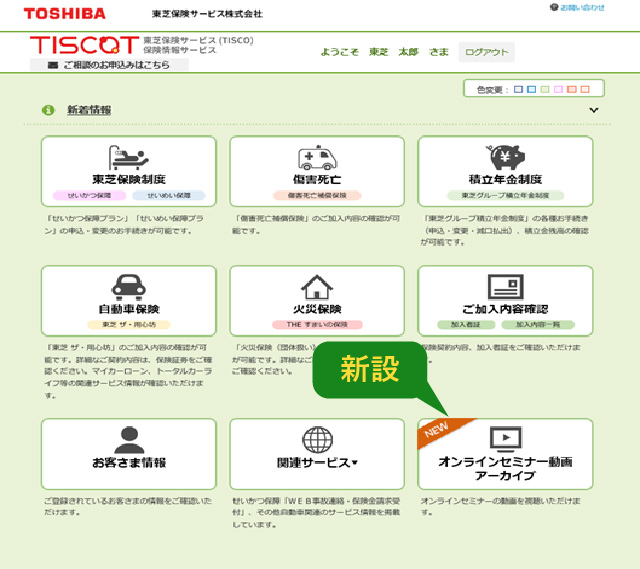Open the 自動車保険 card title
640x569 pixels.
pyautogui.click(x=129, y=309)
